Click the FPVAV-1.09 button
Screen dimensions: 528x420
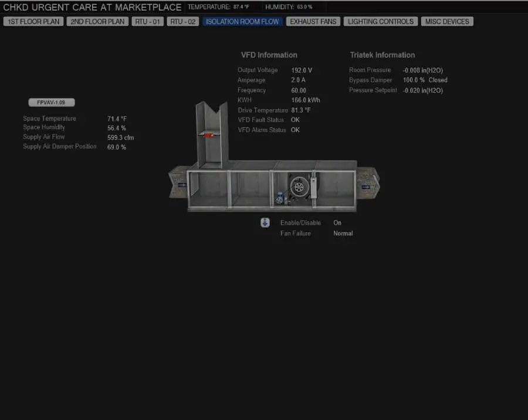(52, 102)
